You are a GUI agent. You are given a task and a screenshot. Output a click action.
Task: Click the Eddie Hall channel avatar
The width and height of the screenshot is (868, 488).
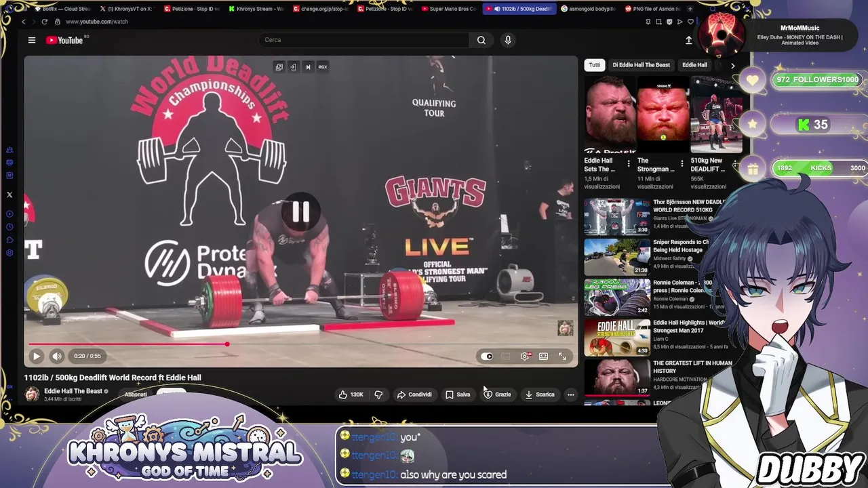coord(32,394)
